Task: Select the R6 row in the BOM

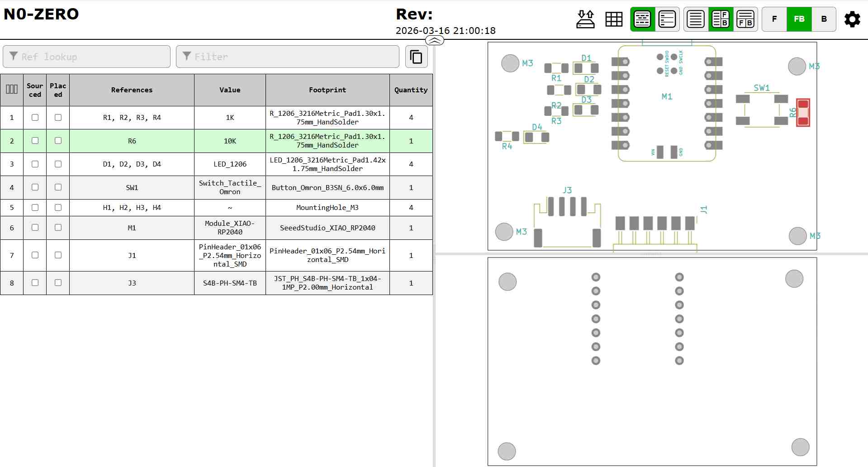Action: pos(132,141)
